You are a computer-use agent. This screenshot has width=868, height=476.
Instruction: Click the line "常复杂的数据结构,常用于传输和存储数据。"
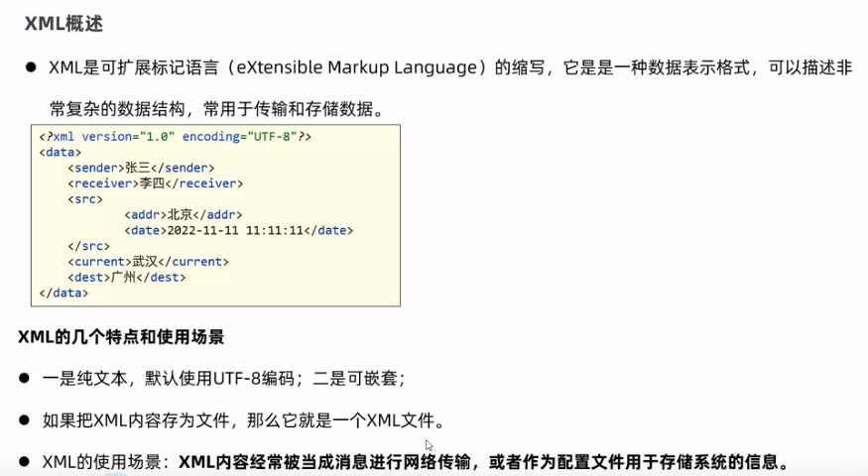pos(217,109)
